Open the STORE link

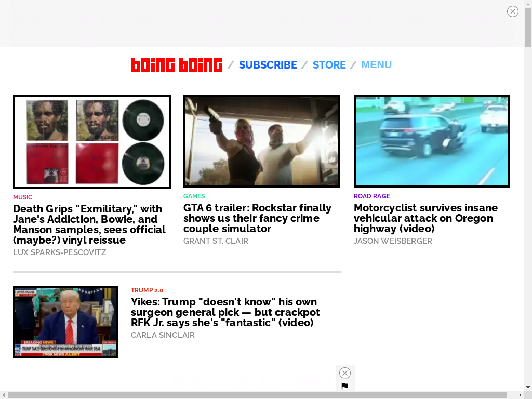[x=329, y=65]
